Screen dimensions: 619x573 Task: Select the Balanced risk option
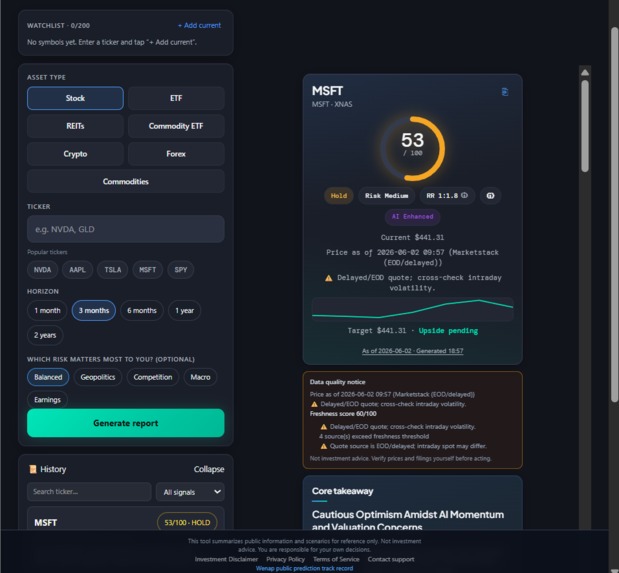pos(48,377)
